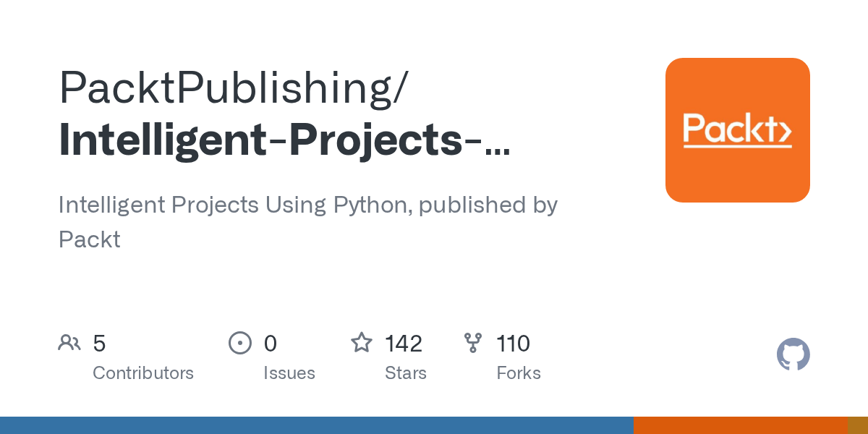The height and width of the screenshot is (434, 868).
Task: Click the Stars star icon
Action: (362, 342)
